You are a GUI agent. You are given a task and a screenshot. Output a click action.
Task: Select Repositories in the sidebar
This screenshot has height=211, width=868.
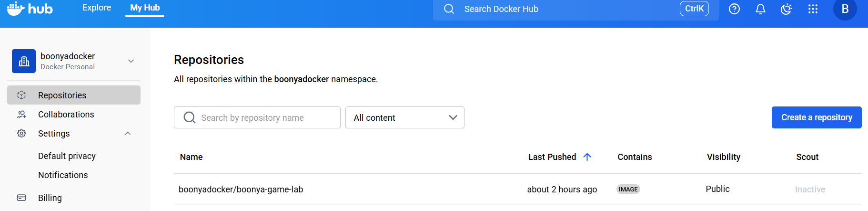coord(74,95)
